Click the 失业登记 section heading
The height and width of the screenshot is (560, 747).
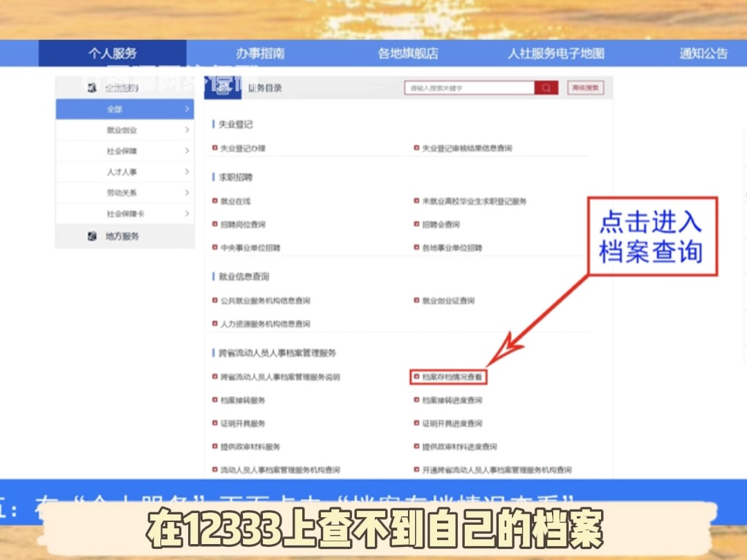(x=236, y=124)
